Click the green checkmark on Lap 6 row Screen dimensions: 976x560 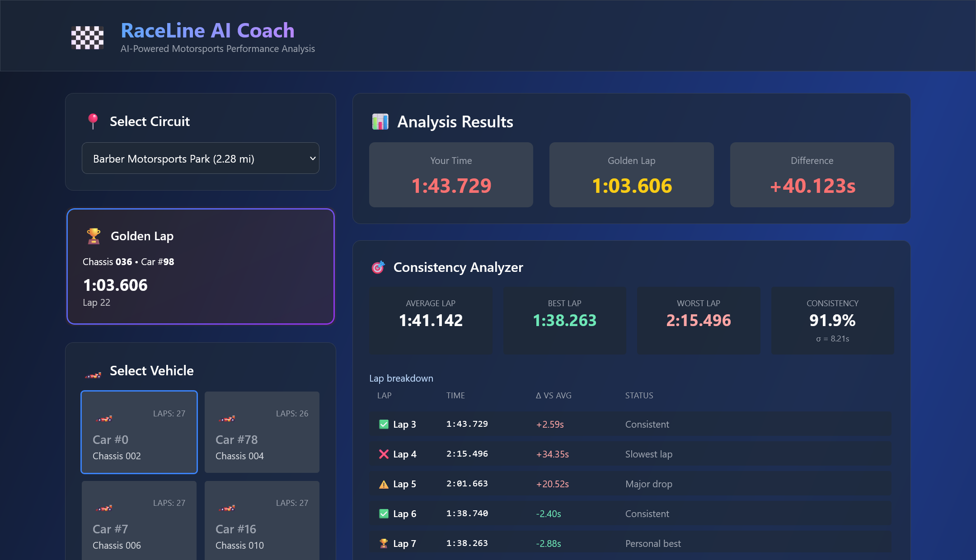coord(384,513)
